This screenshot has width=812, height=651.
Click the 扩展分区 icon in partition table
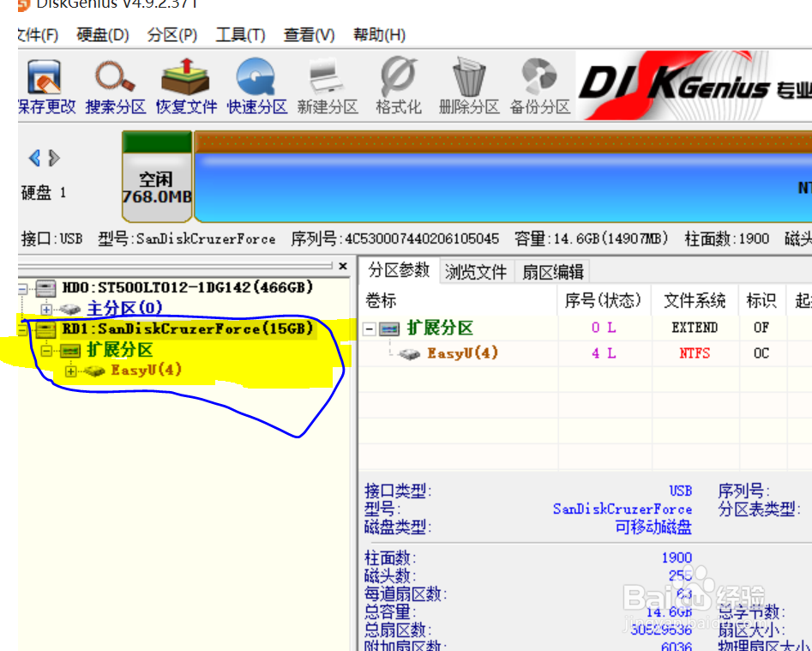point(389,329)
